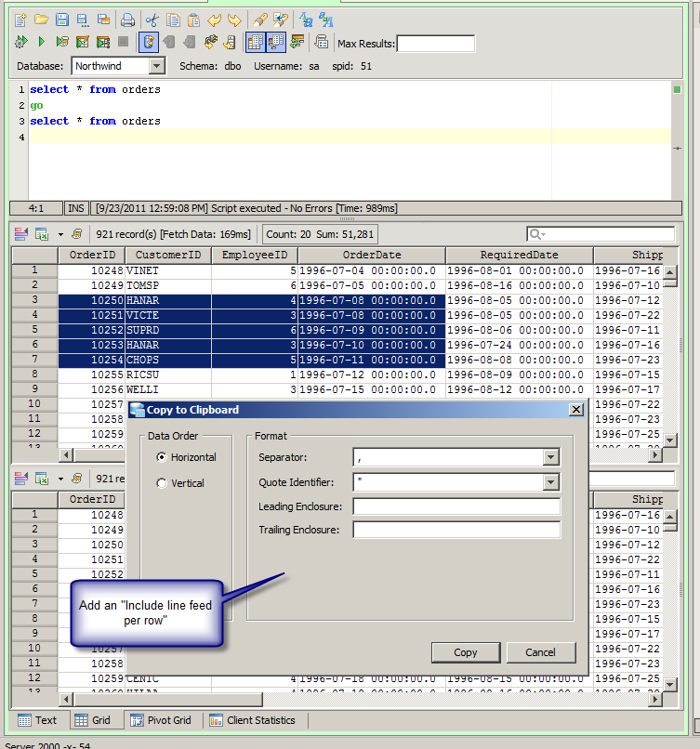
Task: Click the EmployeeID column header
Action: [255, 255]
